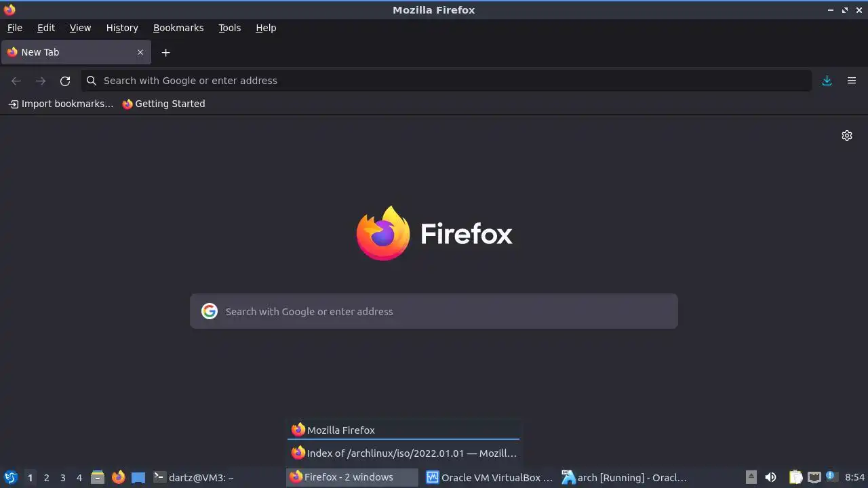This screenshot has width=868, height=488.
Task: Close the New Tab tab
Action: (140, 52)
